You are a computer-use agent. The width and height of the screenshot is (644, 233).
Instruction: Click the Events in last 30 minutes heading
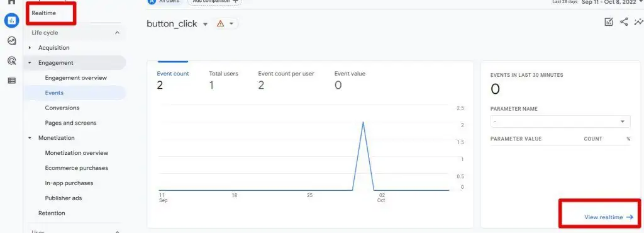point(526,75)
